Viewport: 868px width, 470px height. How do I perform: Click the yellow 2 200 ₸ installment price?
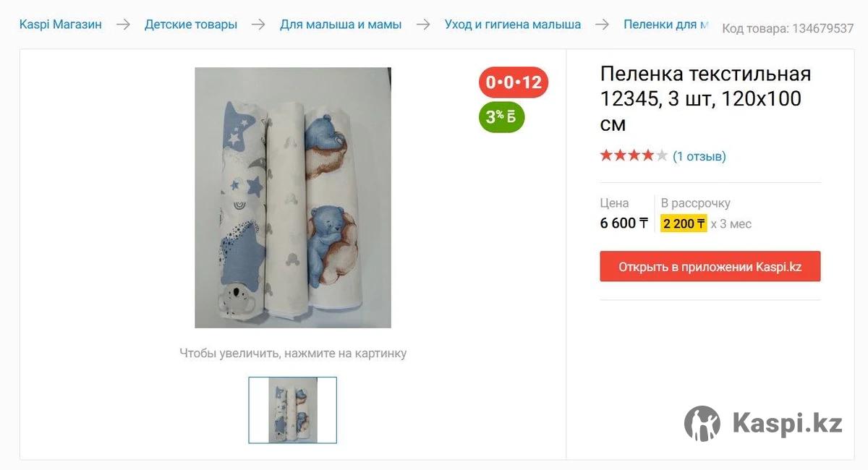(684, 224)
